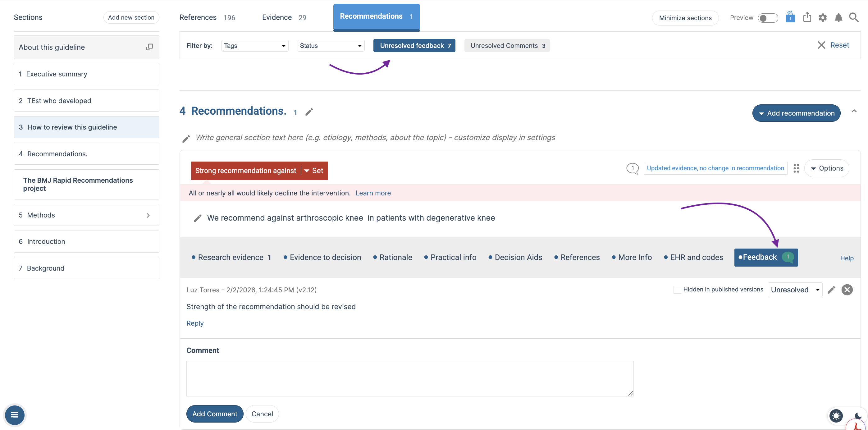
Task: Open the Learn more link
Action: (x=373, y=193)
